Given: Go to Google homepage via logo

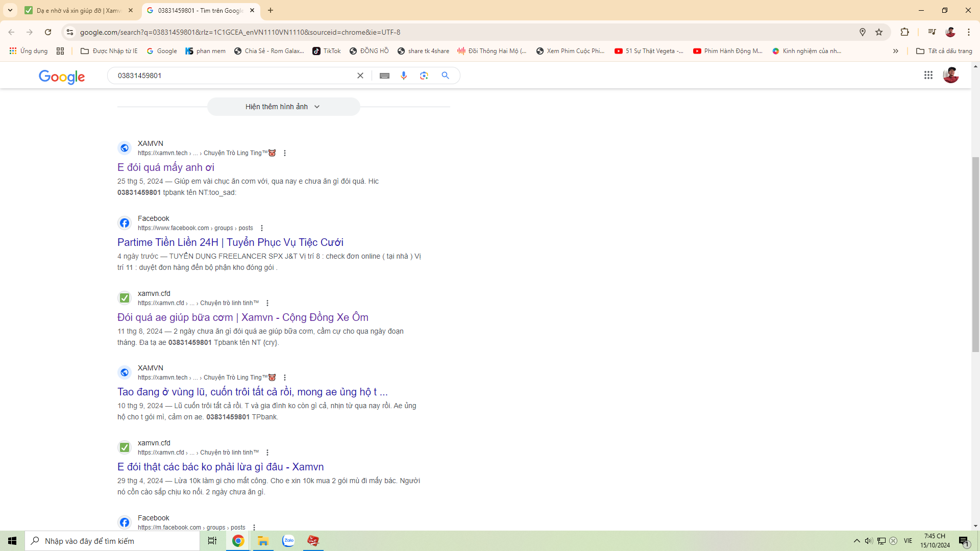Looking at the screenshot, I should pos(62,77).
